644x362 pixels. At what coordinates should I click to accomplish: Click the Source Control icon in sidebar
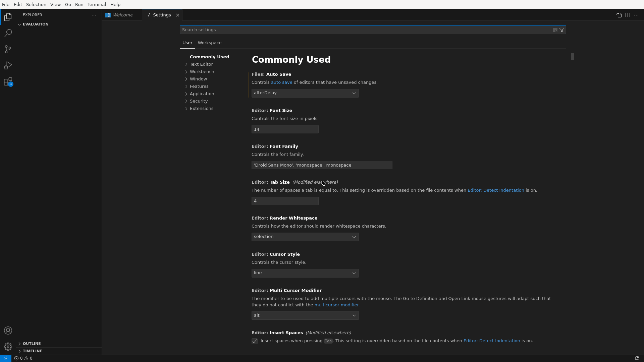(x=8, y=49)
